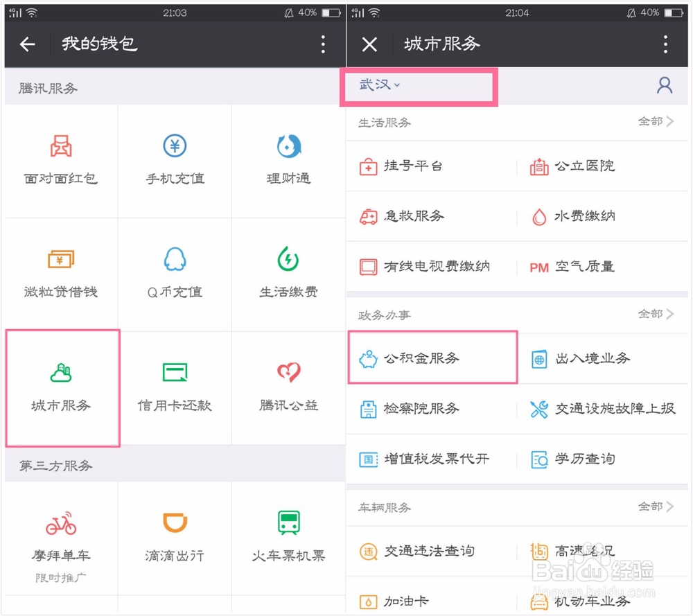Tap the 挂号平台 medical kit icon
This screenshot has width=693, height=616.
pos(368,166)
